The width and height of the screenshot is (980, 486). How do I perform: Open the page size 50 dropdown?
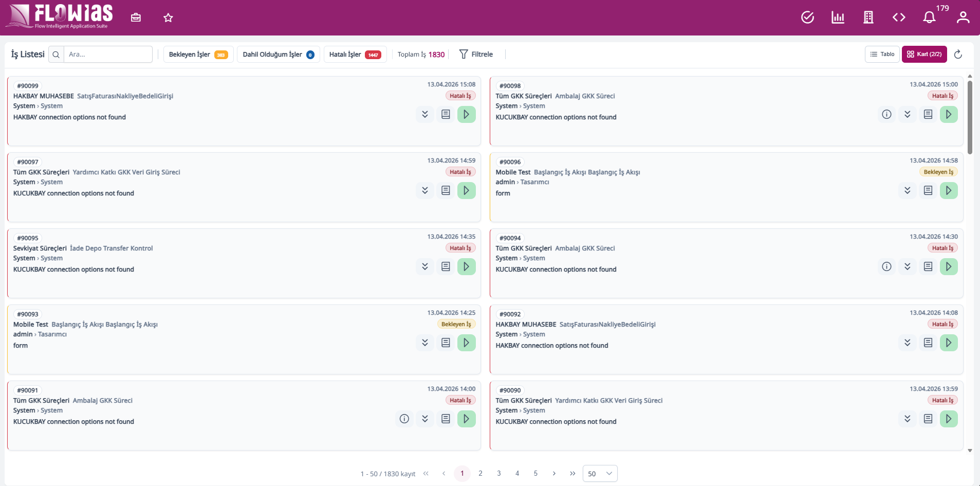coord(600,474)
